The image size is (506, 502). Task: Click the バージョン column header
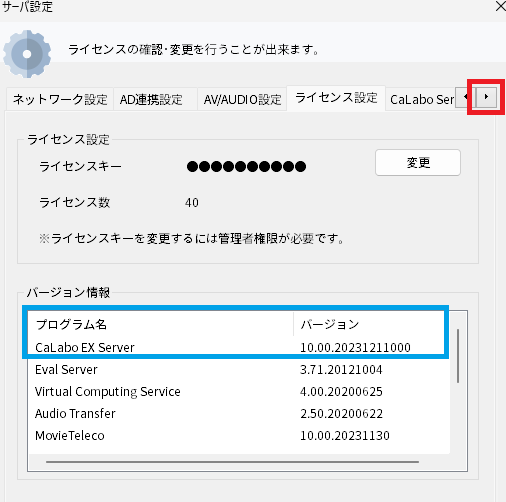371,324
